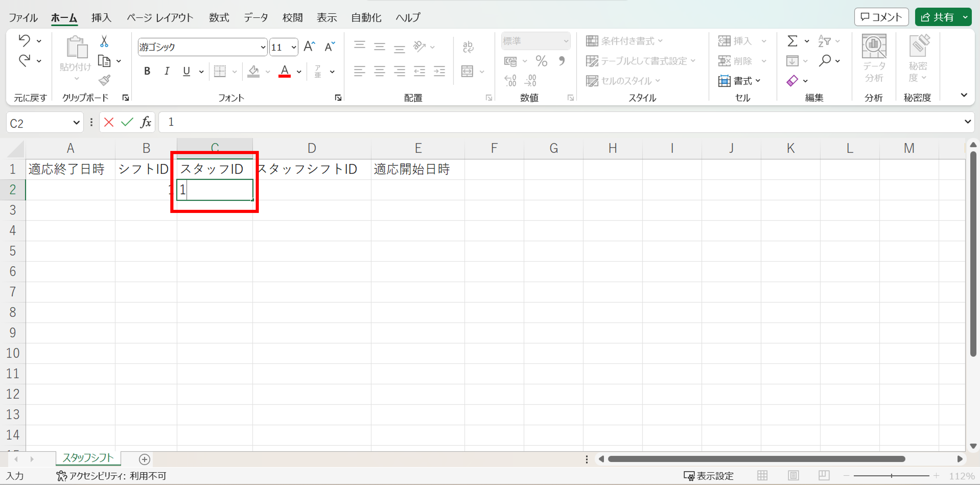Click the fill color bucket icon
This screenshot has width=980, height=485.
[253, 71]
